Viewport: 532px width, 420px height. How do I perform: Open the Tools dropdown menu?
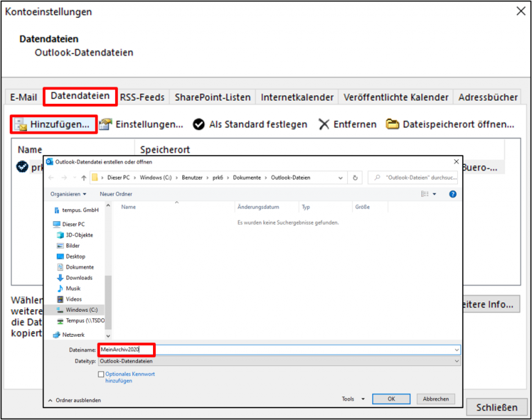point(353,399)
